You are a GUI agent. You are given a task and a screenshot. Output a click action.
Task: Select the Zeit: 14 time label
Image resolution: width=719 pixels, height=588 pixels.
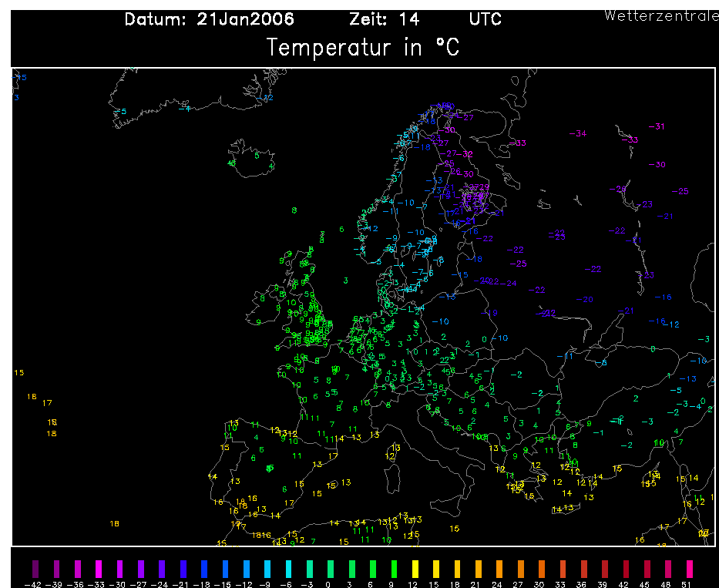click(385, 19)
